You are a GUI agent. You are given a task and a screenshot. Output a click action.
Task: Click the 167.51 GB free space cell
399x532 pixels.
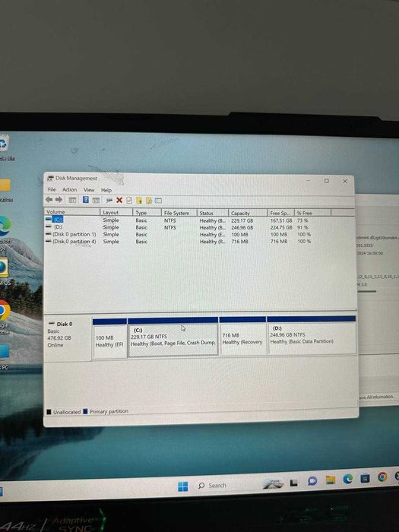[x=281, y=220]
